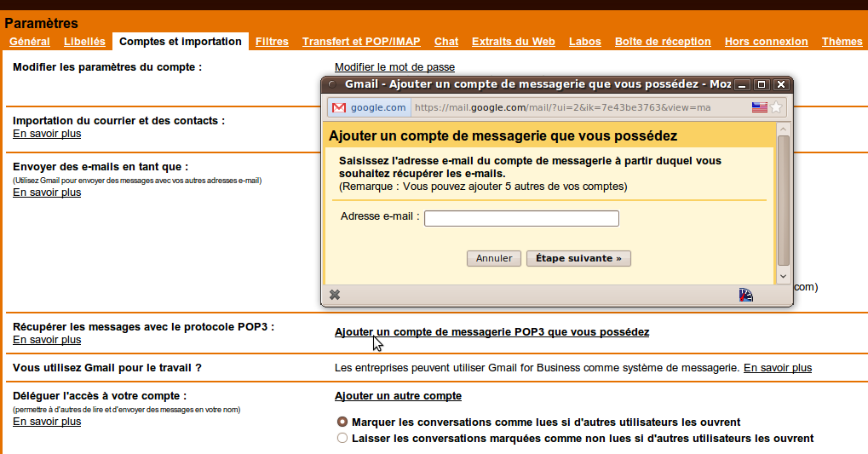The width and height of the screenshot is (868, 454).
Task: Bookmark page with the star icon
Action: [x=776, y=107]
